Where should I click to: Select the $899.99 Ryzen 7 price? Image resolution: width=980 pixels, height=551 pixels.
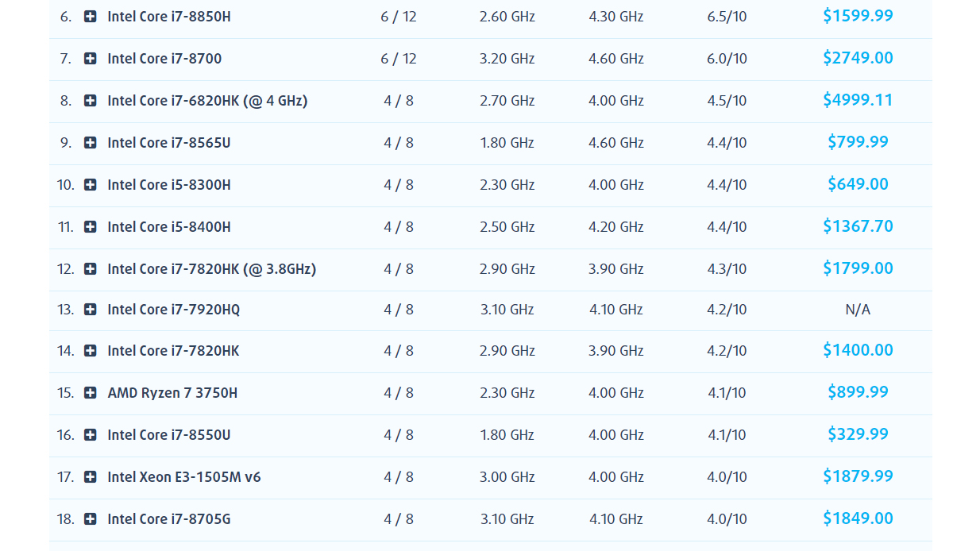[858, 392]
